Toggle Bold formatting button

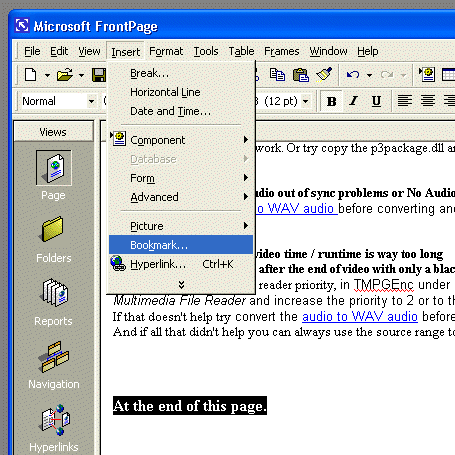(331, 101)
